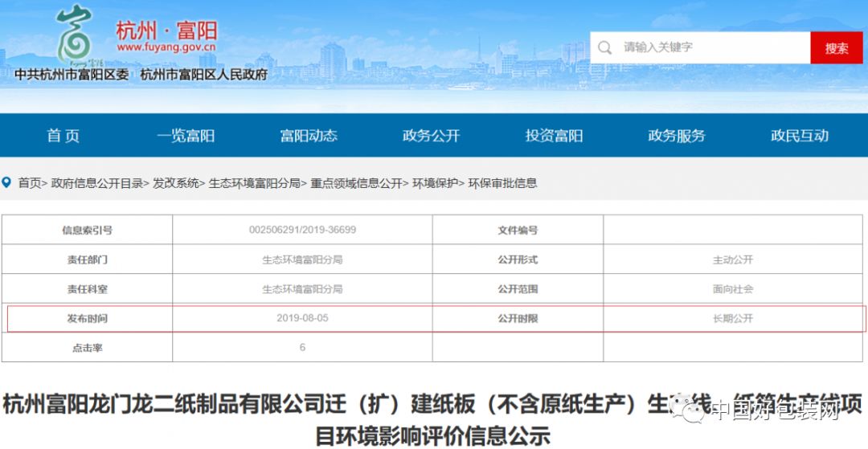Navigate to 政民互动 section
This screenshot has height=449, width=868.
(800, 136)
